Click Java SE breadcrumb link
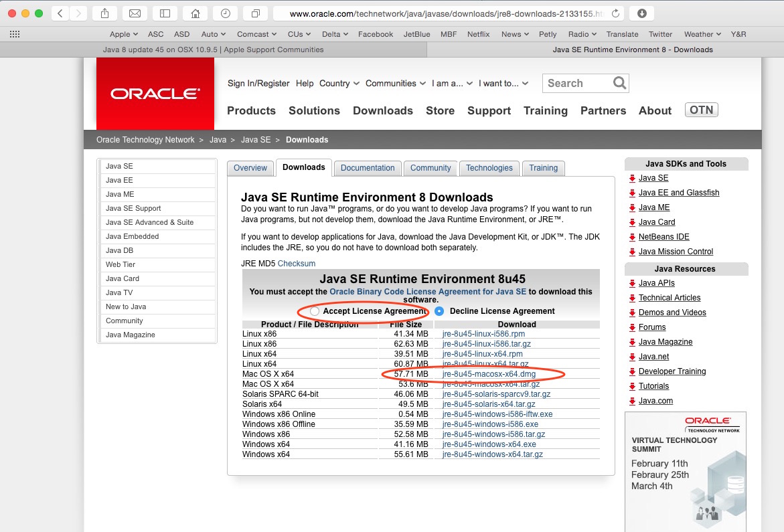Viewport: 784px width, 532px height. [256, 140]
